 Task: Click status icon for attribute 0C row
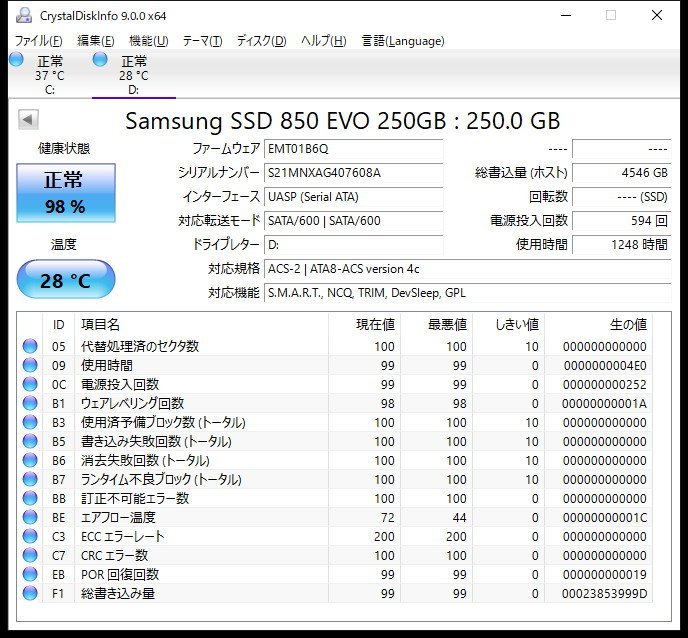tap(30, 384)
